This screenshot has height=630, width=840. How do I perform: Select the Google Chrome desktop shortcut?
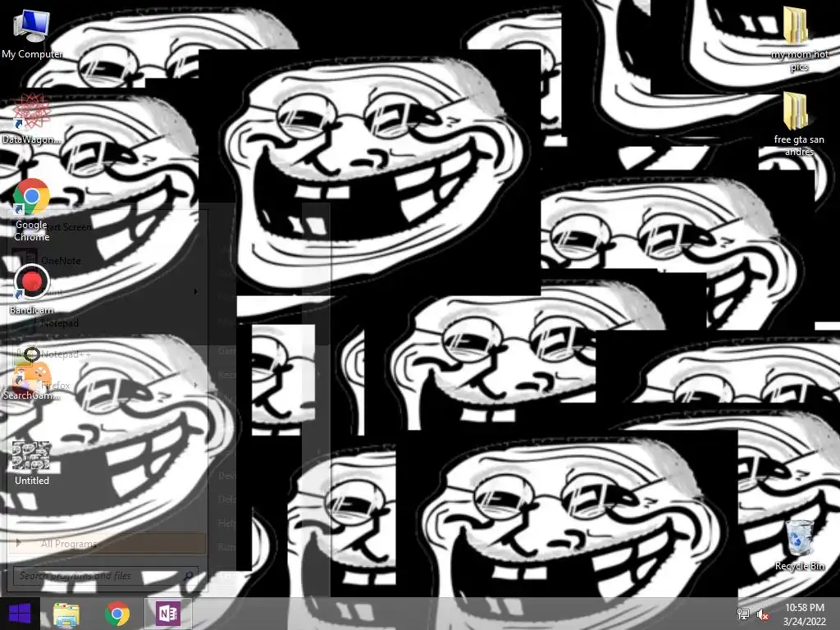pyautogui.click(x=32, y=210)
